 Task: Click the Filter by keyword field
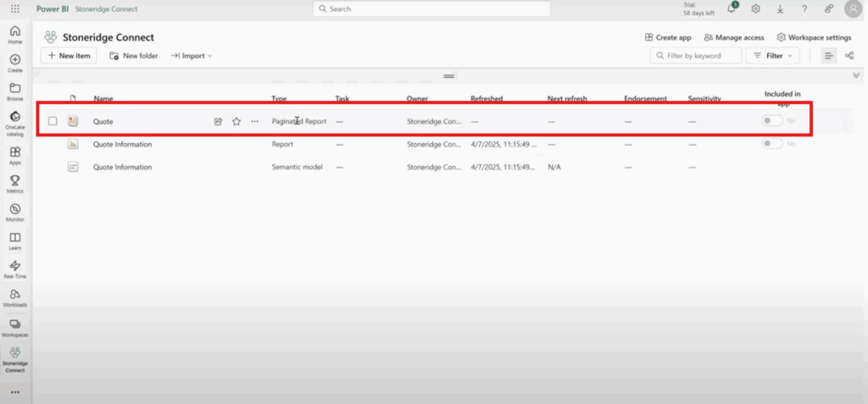pos(696,55)
